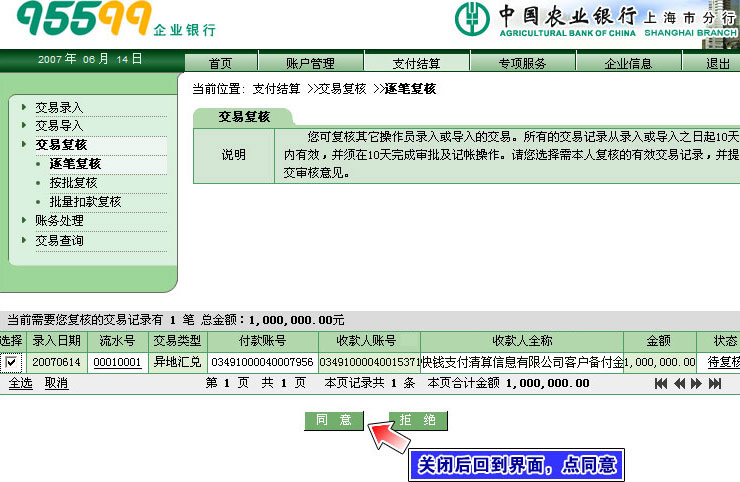Click breadcrumb text >>交易复核

click(336, 89)
